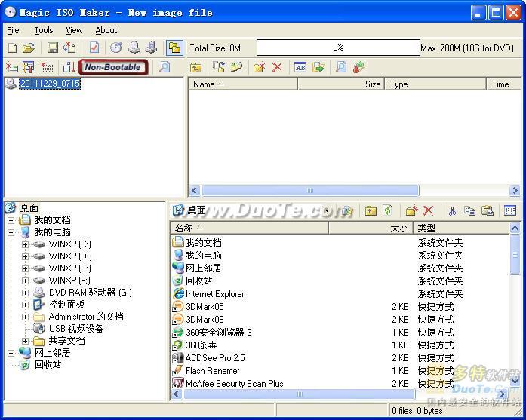
Task: Sort image files by Name column
Action: tap(243, 84)
